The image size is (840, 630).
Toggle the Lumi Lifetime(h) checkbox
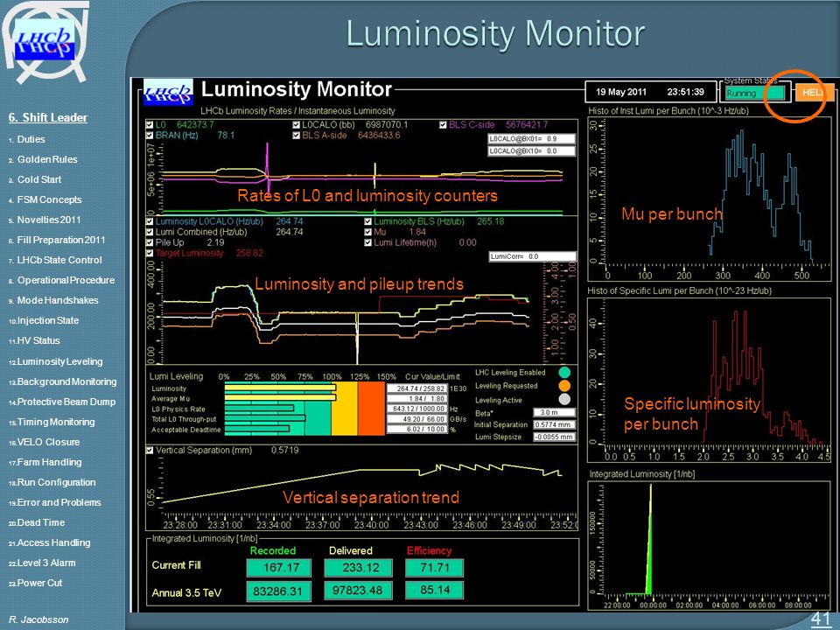coord(367,242)
